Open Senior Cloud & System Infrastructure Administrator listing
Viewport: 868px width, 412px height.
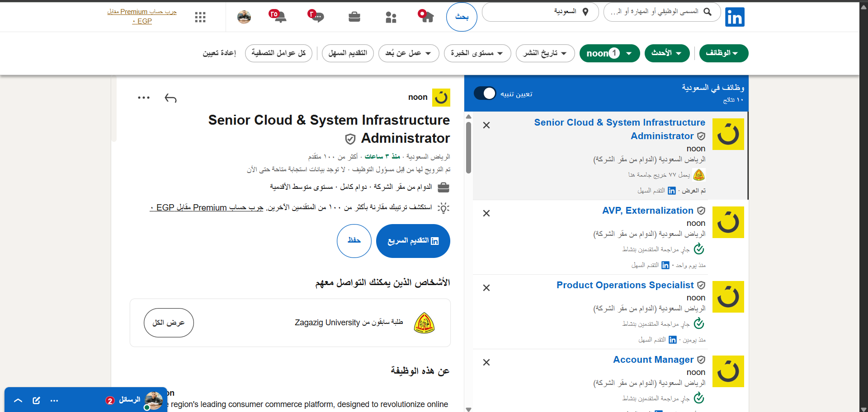coord(619,129)
